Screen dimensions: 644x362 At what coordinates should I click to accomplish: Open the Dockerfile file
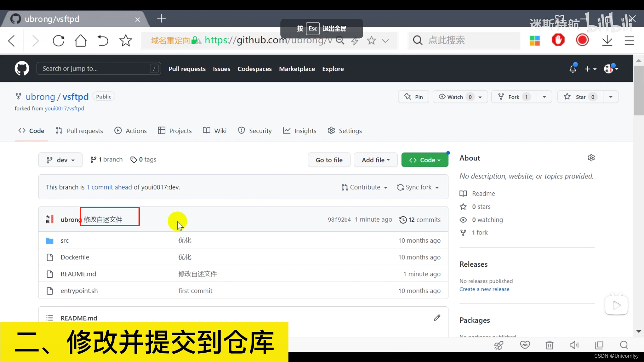[x=75, y=257]
